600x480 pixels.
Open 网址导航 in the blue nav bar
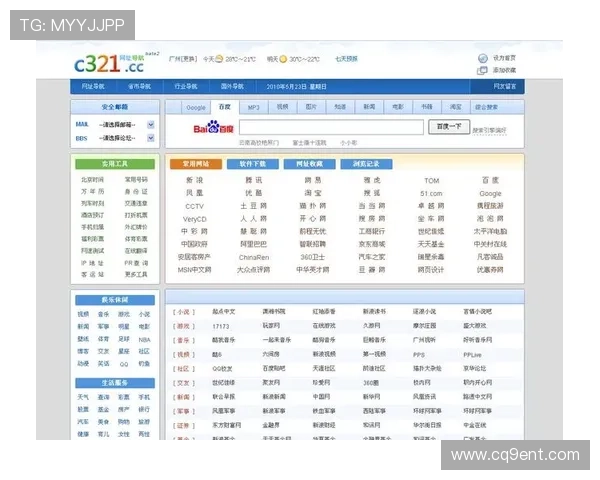point(93,87)
